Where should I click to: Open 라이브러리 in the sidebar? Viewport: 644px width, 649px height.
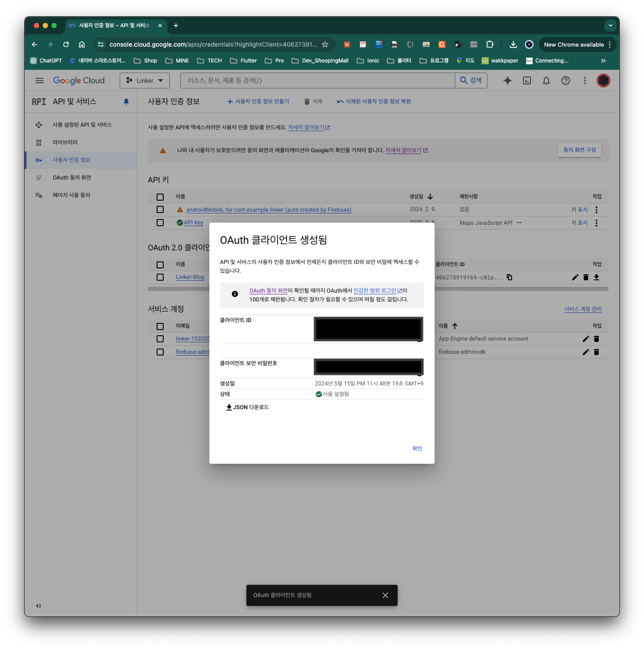[x=65, y=143]
